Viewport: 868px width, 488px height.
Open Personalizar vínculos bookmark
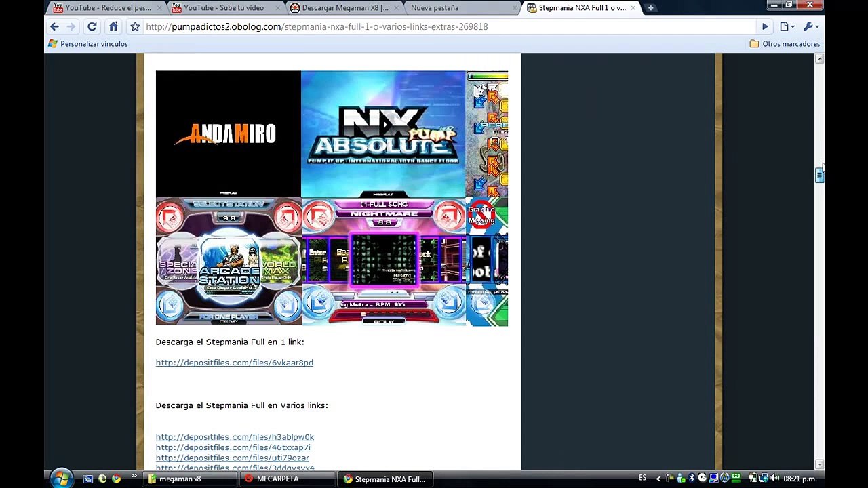[x=87, y=44]
